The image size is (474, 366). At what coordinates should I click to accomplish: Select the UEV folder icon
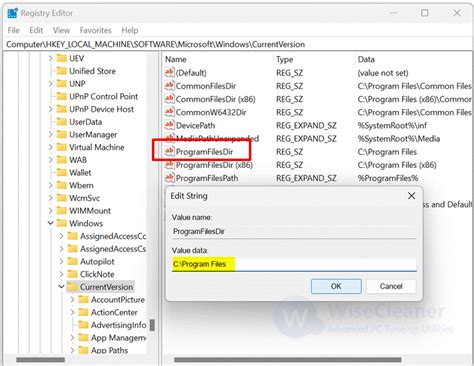tap(62, 58)
